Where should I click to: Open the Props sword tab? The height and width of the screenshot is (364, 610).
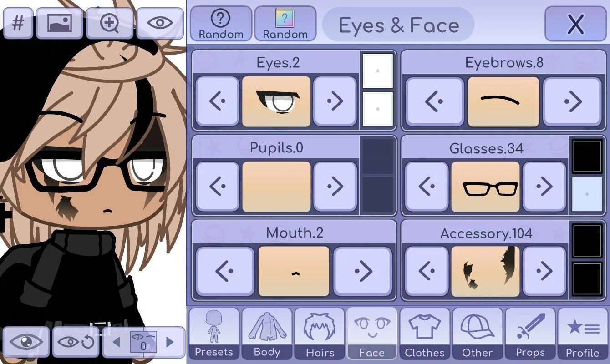(530, 334)
